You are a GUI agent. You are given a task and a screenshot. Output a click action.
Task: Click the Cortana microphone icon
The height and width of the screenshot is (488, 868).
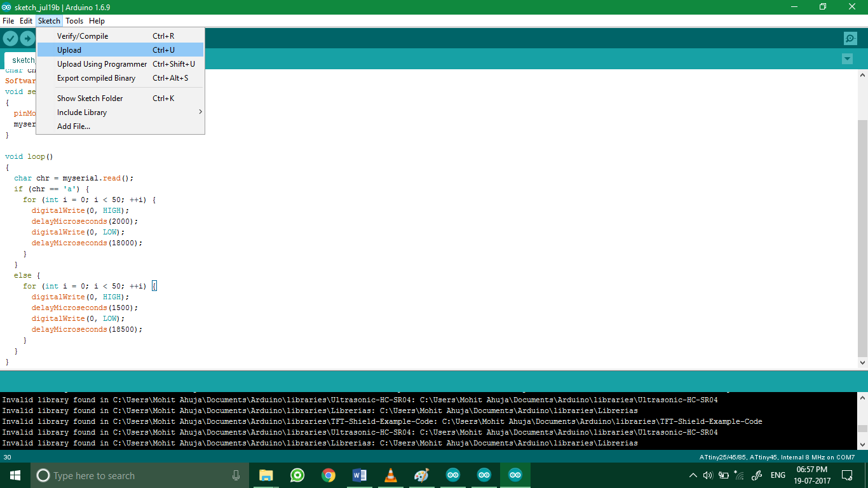[x=236, y=475]
